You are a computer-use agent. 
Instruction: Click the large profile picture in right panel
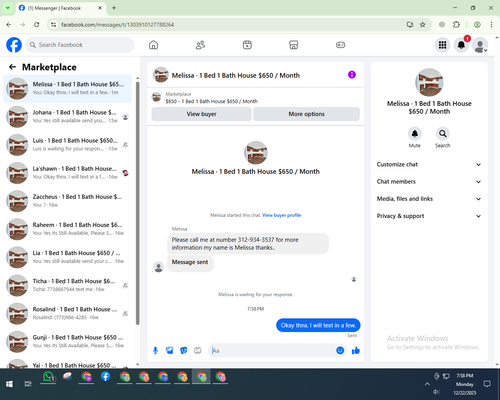tap(429, 82)
